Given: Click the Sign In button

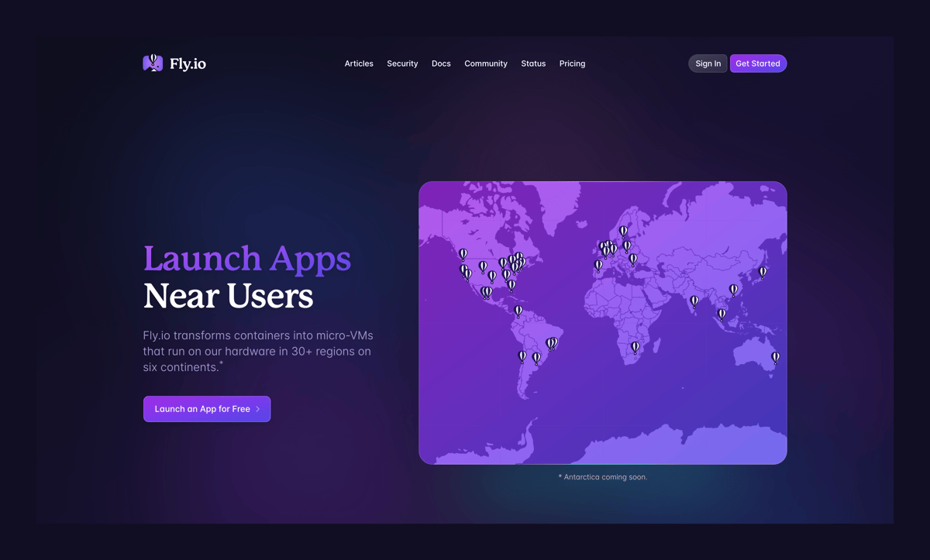Looking at the screenshot, I should pos(708,64).
